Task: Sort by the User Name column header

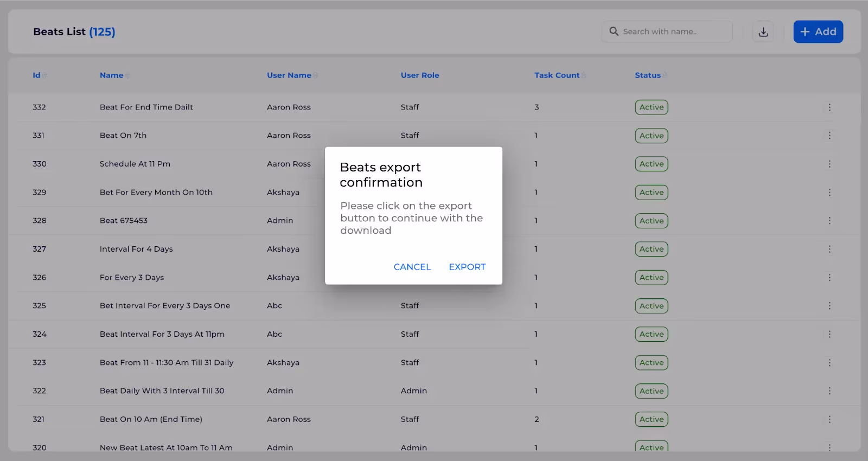Action: pos(289,75)
